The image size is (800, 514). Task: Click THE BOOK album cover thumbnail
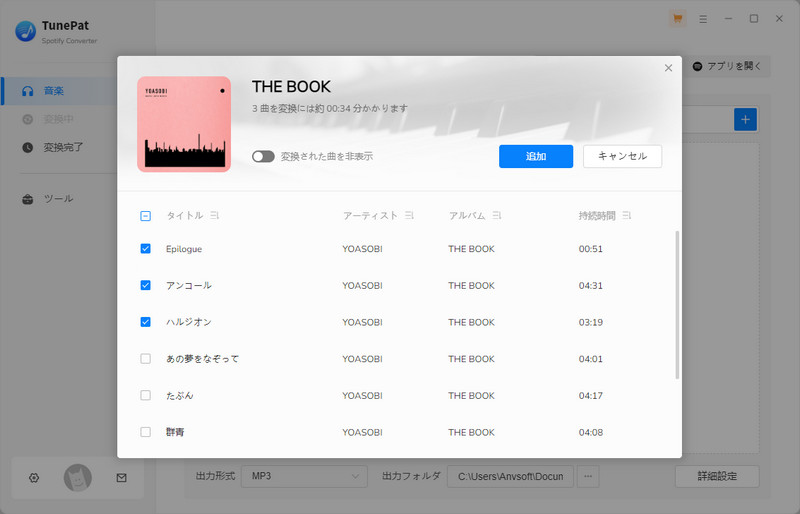[184, 124]
